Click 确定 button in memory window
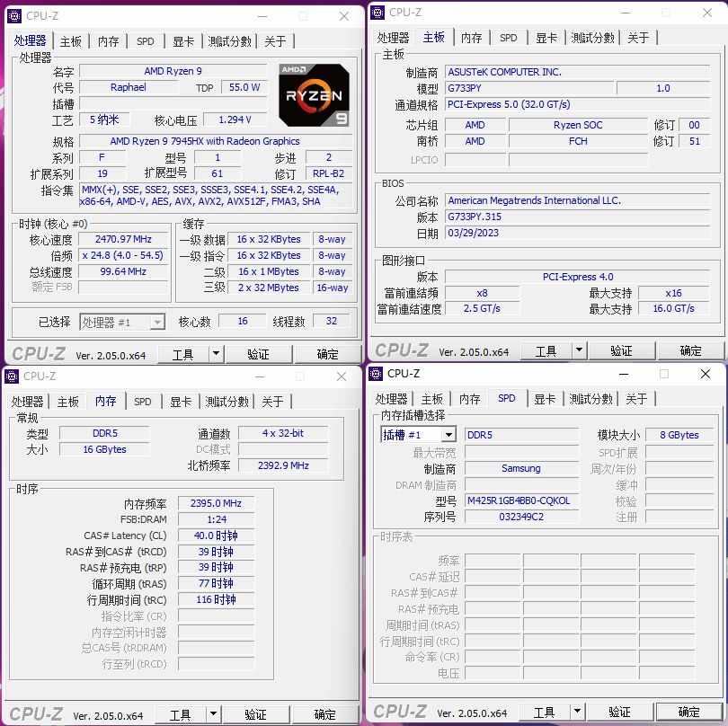 pyautogui.click(x=325, y=714)
